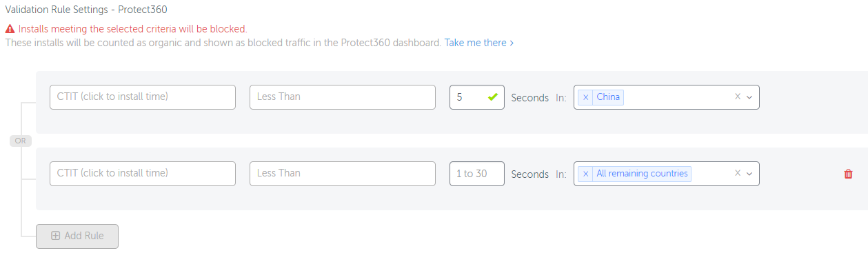Select the China tag label
Screen dimensions: 868x253
coord(608,97)
